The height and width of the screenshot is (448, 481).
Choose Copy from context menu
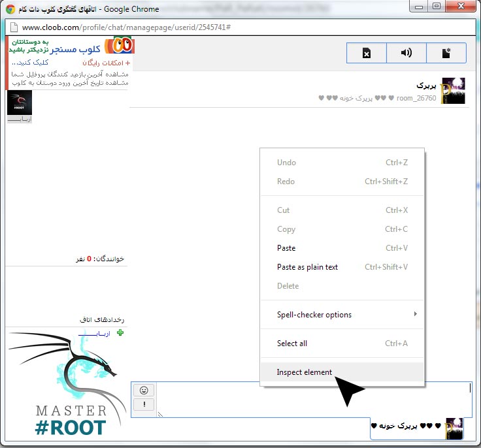click(342, 229)
